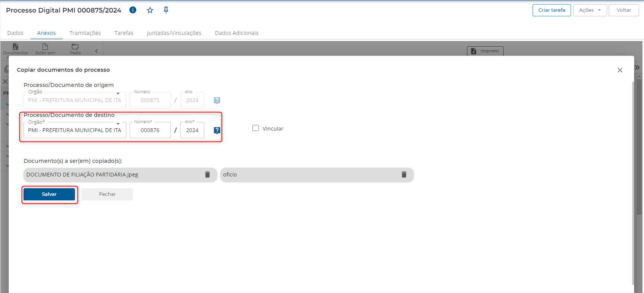Image resolution: width=644 pixels, height=293 pixels.
Task: Collapse the side panel with left chevron
Action: coord(97,51)
